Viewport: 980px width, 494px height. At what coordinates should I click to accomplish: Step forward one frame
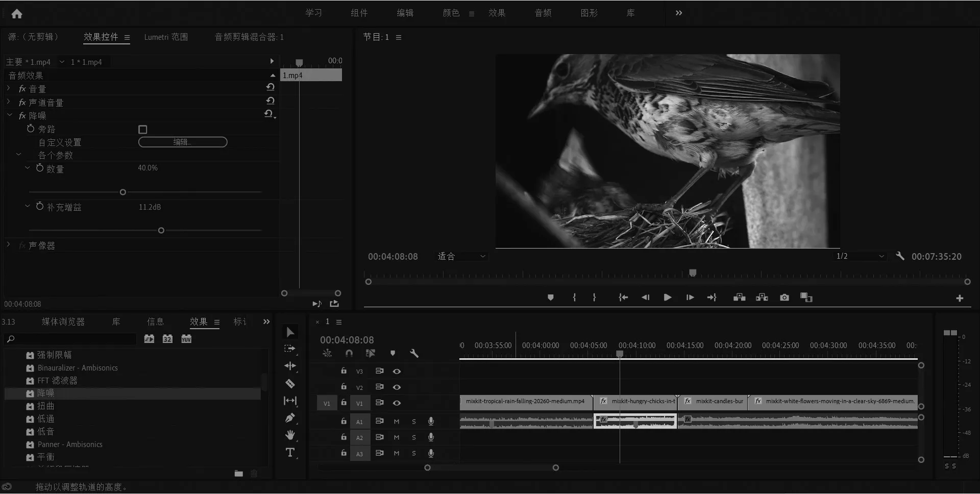tap(690, 298)
